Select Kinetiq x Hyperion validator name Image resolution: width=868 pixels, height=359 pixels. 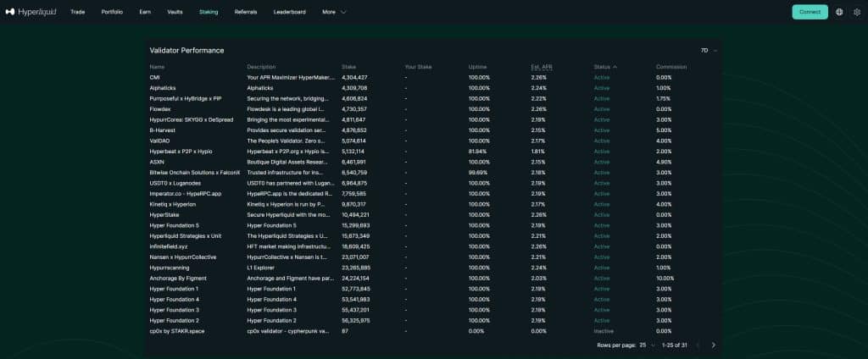click(x=173, y=204)
